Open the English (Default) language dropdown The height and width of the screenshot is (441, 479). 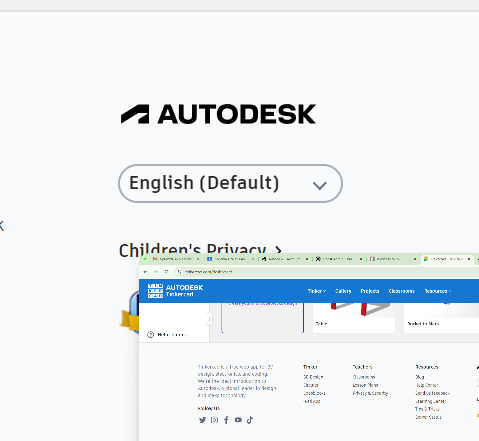click(230, 183)
